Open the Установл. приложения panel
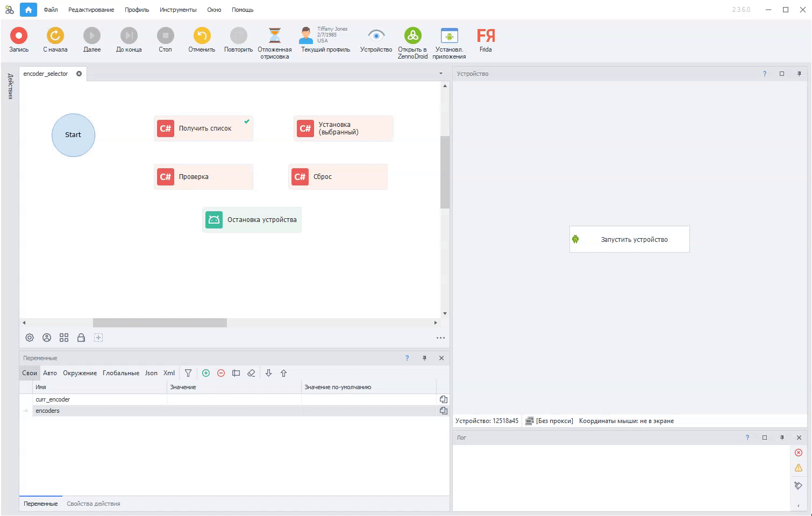 [448, 34]
